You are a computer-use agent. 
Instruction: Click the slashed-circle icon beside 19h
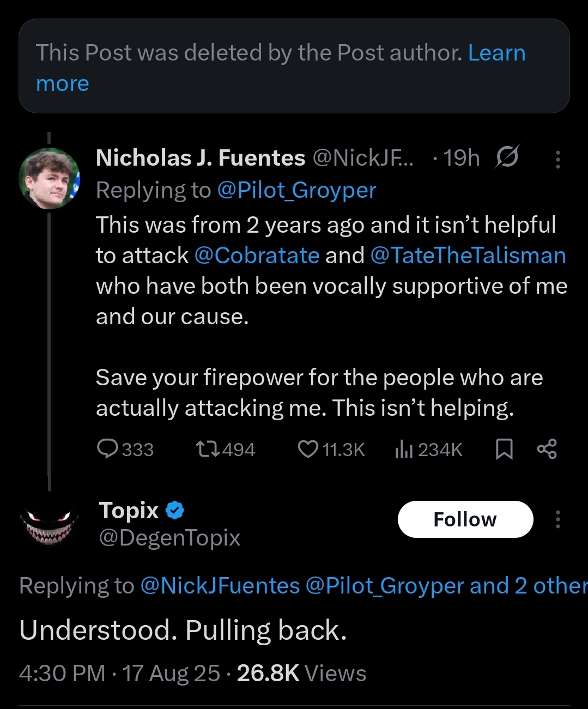(x=507, y=157)
